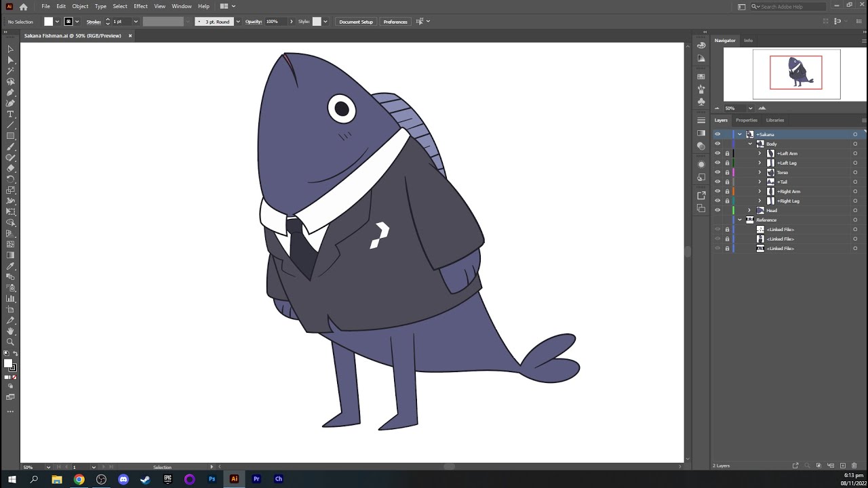Viewport: 868px width, 488px height.
Task: Hide the Head layer
Action: (x=717, y=210)
